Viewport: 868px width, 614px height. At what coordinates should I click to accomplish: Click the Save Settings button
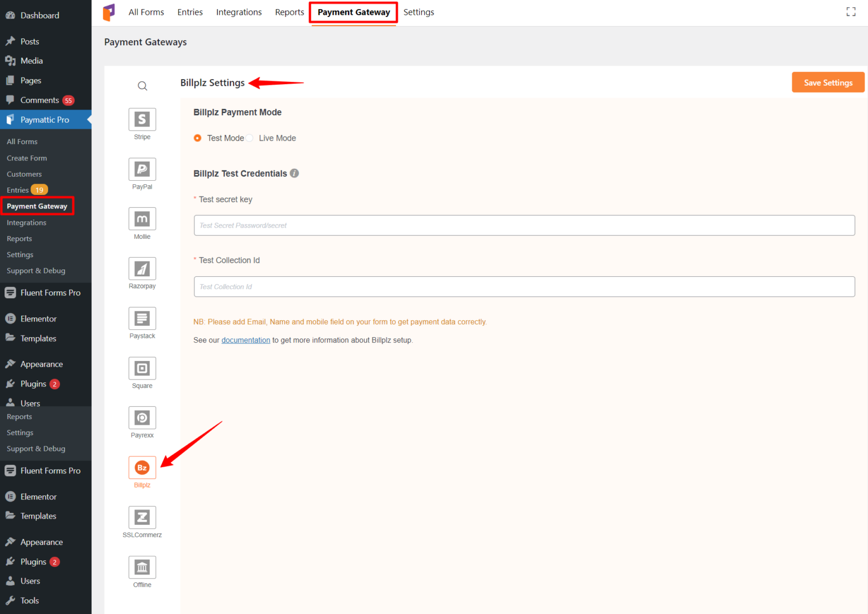coord(827,82)
